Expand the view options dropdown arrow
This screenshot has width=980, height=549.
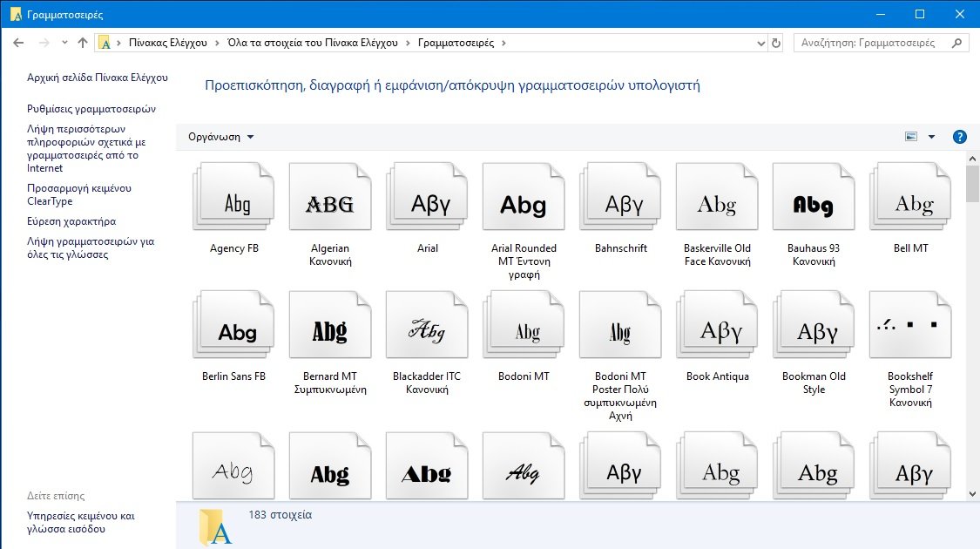point(931,137)
